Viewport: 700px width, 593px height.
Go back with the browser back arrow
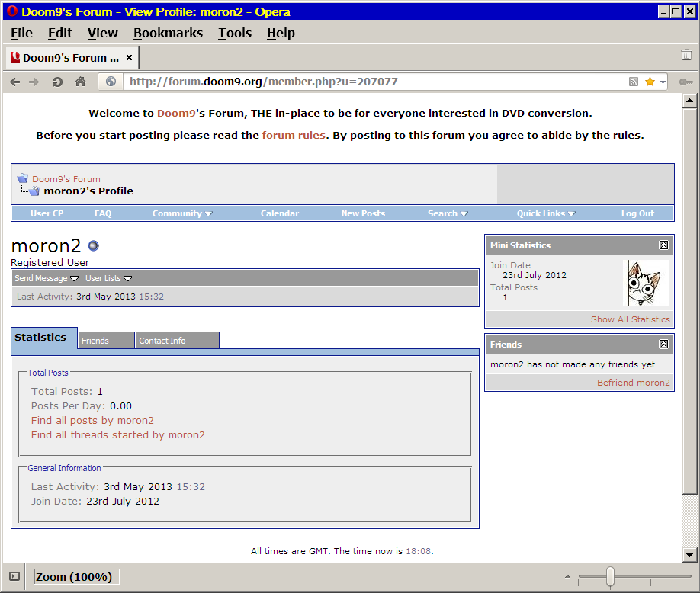14,82
